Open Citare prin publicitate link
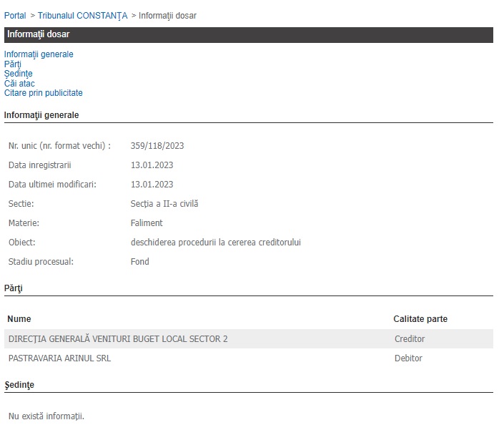504x430 pixels. click(x=44, y=93)
